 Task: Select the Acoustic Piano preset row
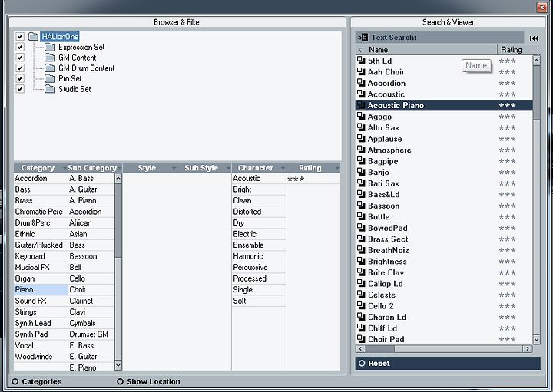pos(444,105)
